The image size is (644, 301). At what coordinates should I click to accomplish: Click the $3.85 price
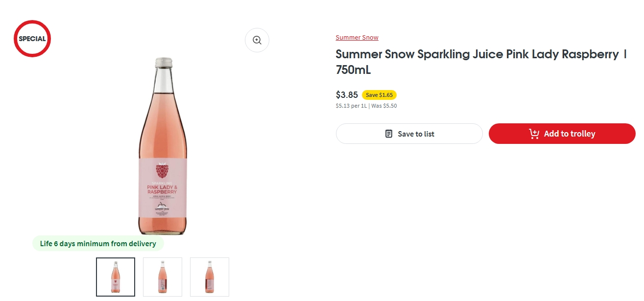(x=347, y=95)
